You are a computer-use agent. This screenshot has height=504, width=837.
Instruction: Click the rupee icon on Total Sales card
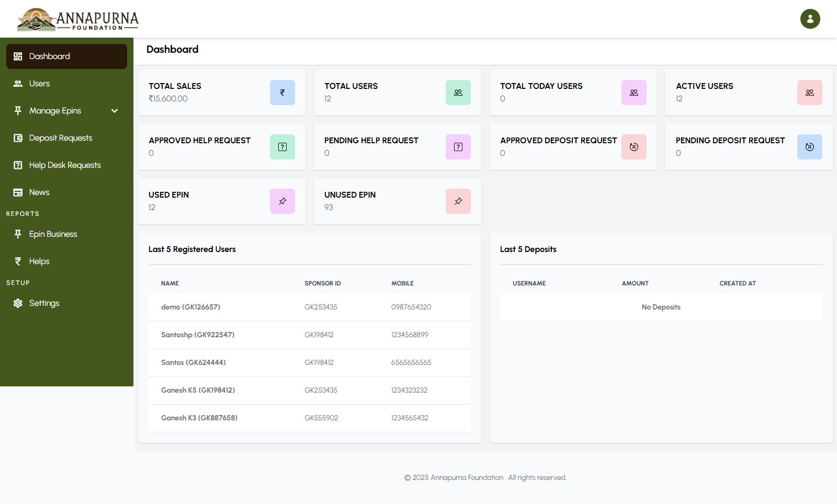pyautogui.click(x=282, y=93)
